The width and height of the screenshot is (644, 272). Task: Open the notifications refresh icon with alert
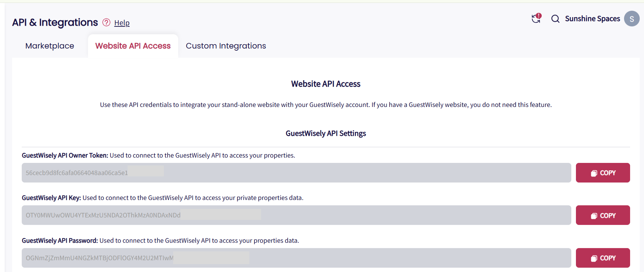[536, 18]
